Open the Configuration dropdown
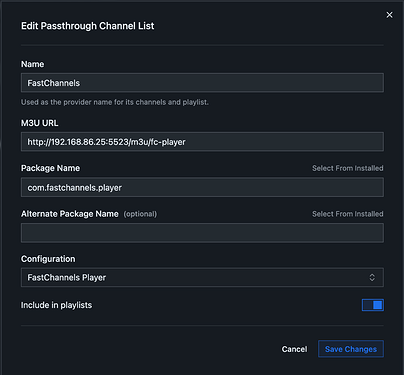This screenshot has height=375, width=404. pyautogui.click(x=202, y=277)
